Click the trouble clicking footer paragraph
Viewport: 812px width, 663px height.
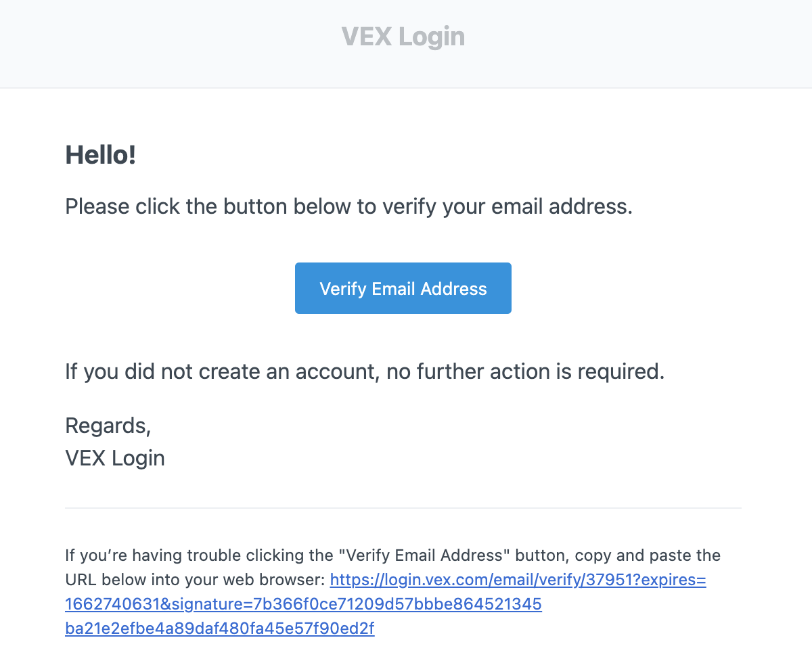pyautogui.click(x=392, y=555)
